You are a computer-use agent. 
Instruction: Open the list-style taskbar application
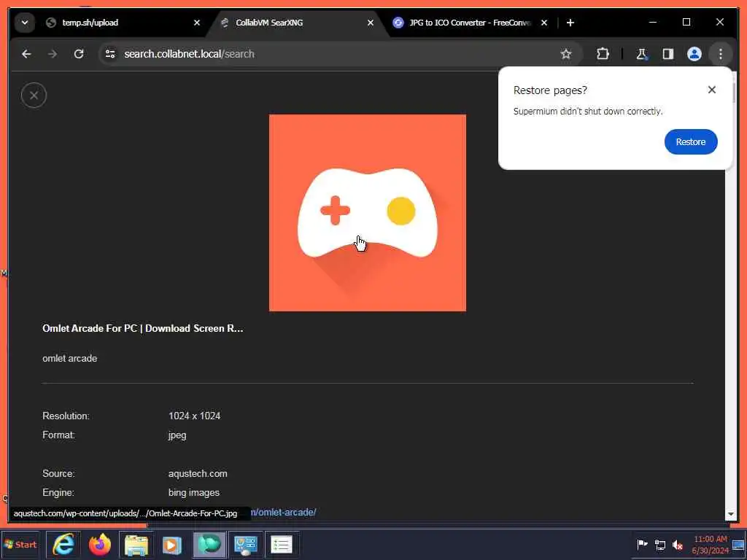pyautogui.click(x=281, y=544)
